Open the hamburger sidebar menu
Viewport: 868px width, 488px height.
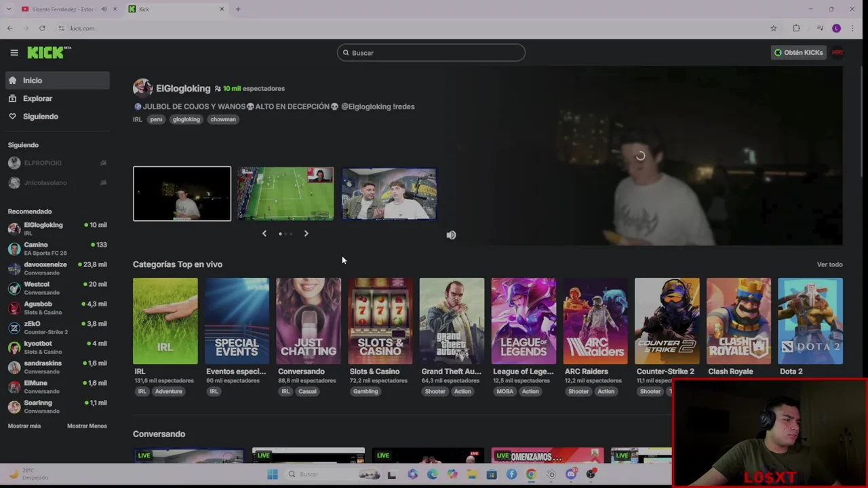14,52
